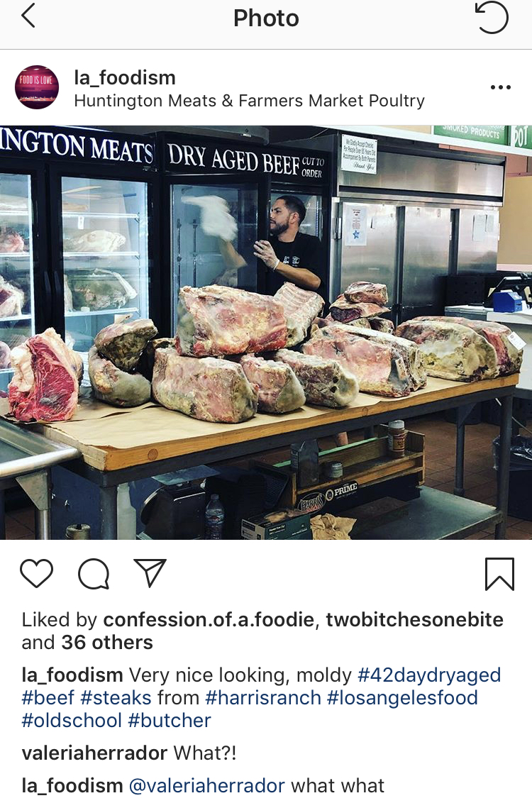Open the #harrisranch hashtag
This screenshot has height=803, width=532.
pyautogui.click(x=263, y=697)
